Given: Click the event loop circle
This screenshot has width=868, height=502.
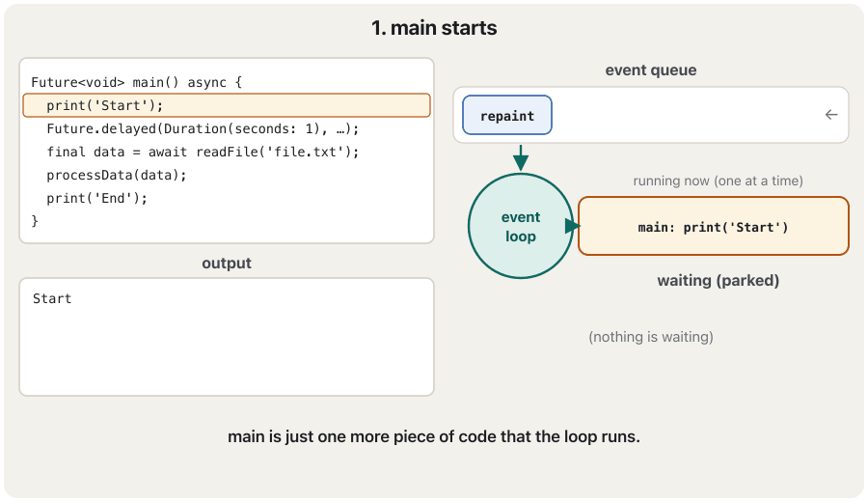Looking at the screenshot, I should click(x=521, y=226).
